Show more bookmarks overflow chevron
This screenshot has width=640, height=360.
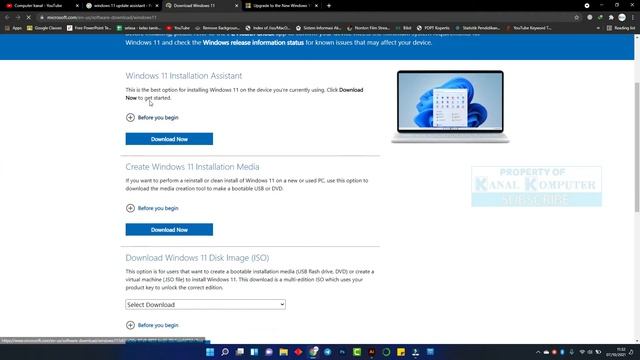click(x=598, y=28)
